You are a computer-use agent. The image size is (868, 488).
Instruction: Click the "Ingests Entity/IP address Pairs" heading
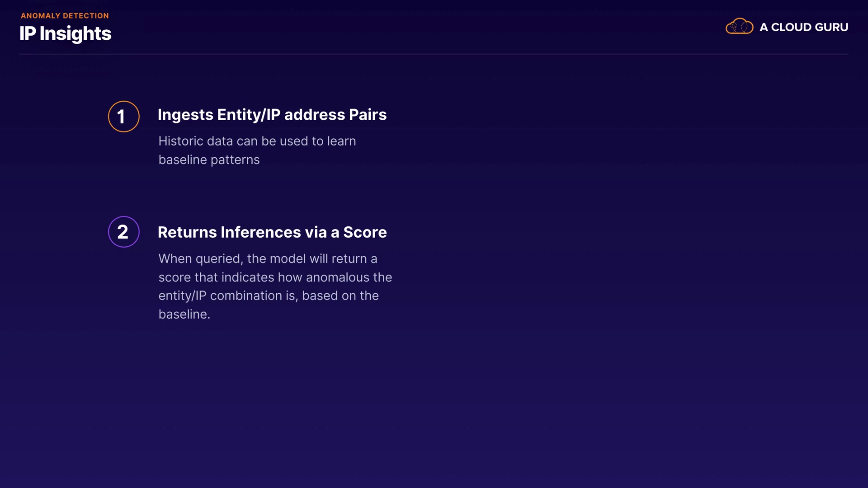272,115
